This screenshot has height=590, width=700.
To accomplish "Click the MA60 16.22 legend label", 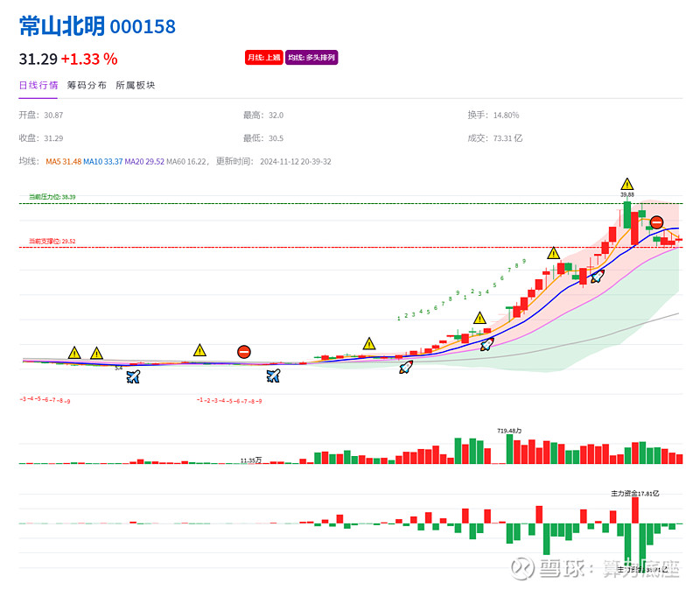I will pos(186,162).
